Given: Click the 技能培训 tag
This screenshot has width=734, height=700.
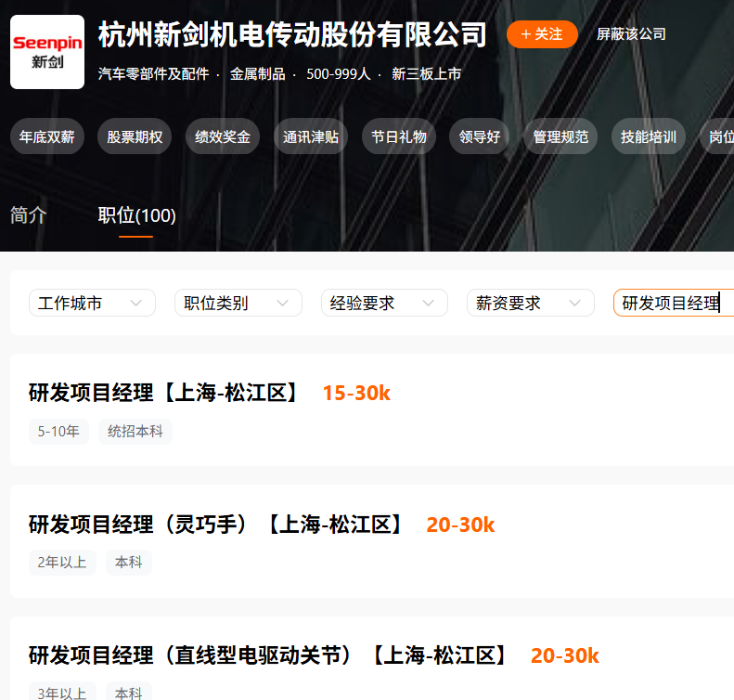Looking at the screenshot, I should click(649, 136).
